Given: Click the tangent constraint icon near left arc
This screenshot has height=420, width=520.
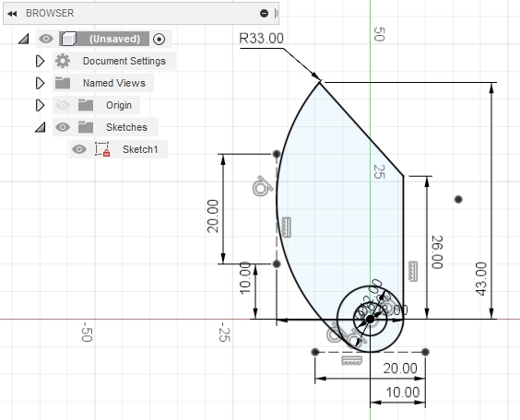Looking at the screenshot, I should click(263, 186).
